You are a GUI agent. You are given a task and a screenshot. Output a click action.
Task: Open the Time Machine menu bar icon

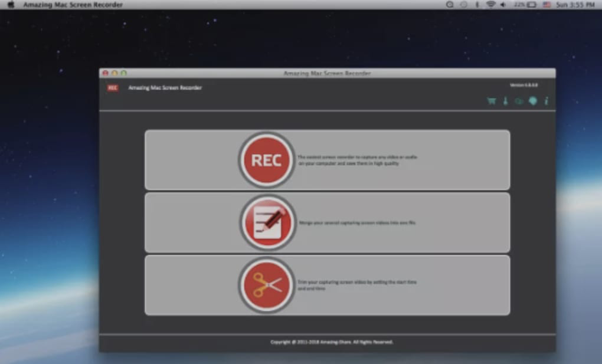464,5
